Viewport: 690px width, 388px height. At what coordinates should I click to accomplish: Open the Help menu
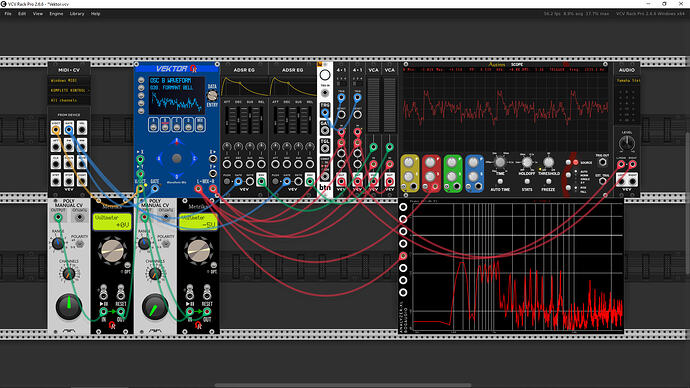[95, 14]
